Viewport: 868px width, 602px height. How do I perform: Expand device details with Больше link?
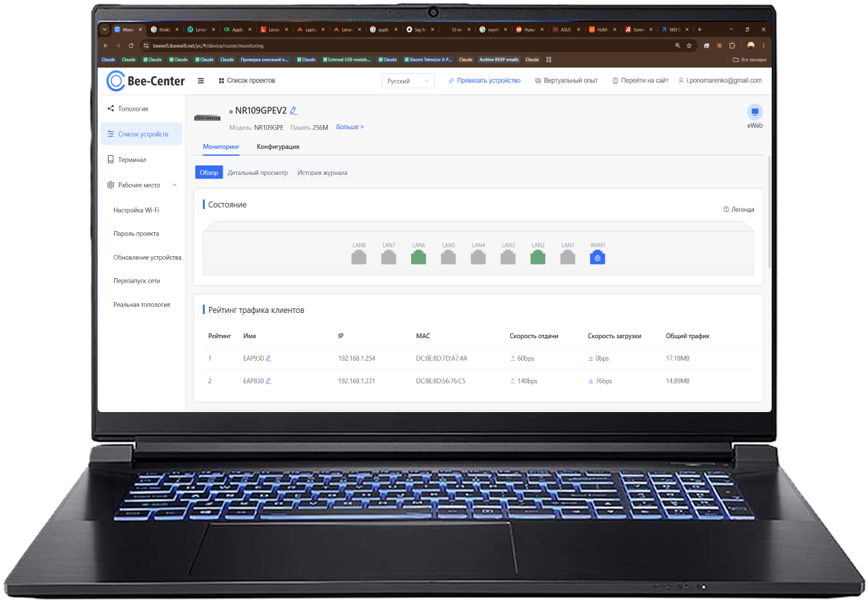click(x=350, y=127)
